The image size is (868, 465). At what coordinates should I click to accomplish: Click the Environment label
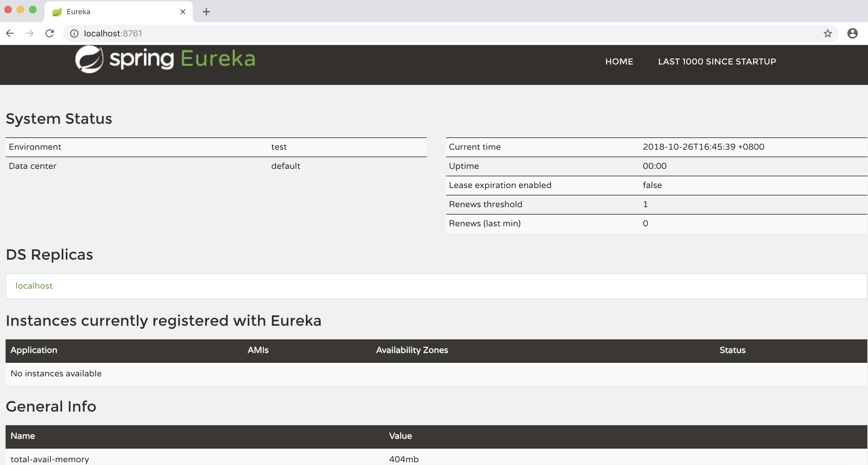35,147
